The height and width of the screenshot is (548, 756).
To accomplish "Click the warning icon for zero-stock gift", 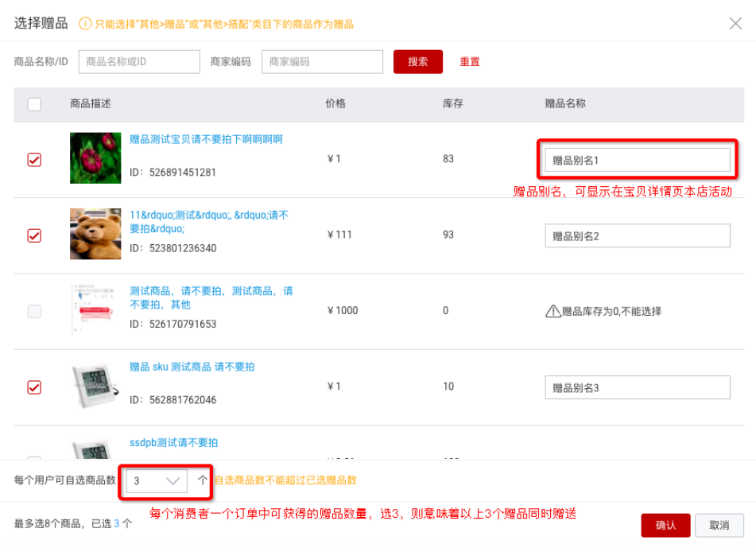I will click(x=552, y=311).
